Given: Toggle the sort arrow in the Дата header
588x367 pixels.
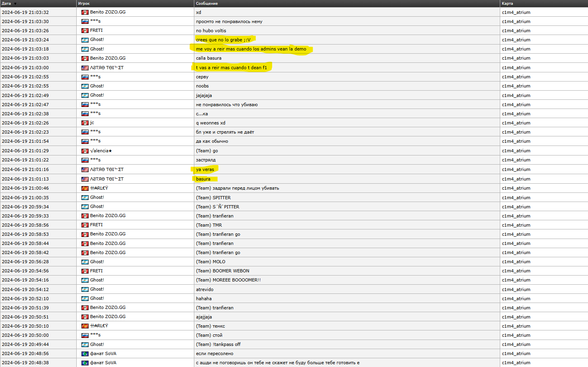Looking at the screenshot, I should pyautogui.click(x=15, y=4).
